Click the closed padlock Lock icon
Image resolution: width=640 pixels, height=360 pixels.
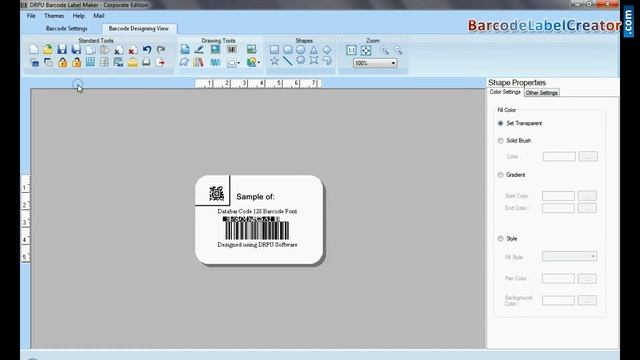62,62
